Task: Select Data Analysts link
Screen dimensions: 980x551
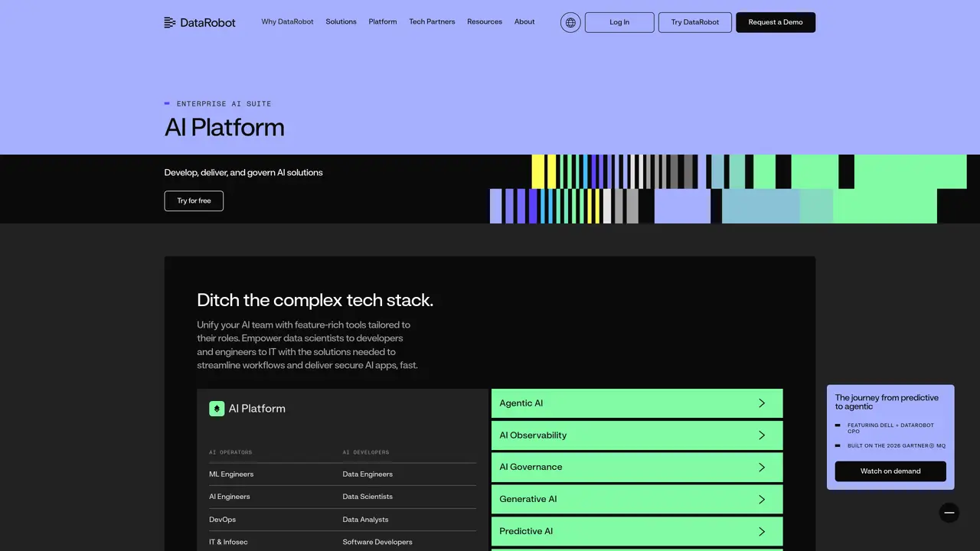Action: [x=365, y=520]
